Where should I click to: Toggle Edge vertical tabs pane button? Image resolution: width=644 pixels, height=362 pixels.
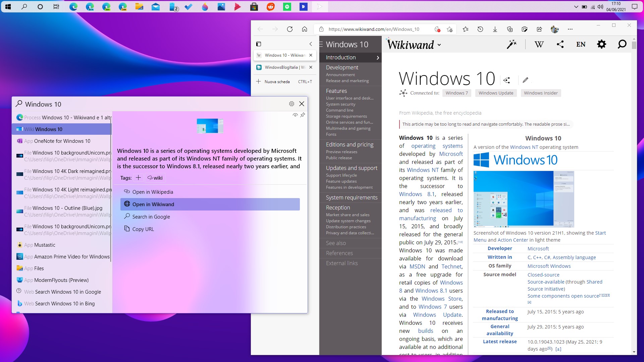click(x=259, y=44)
